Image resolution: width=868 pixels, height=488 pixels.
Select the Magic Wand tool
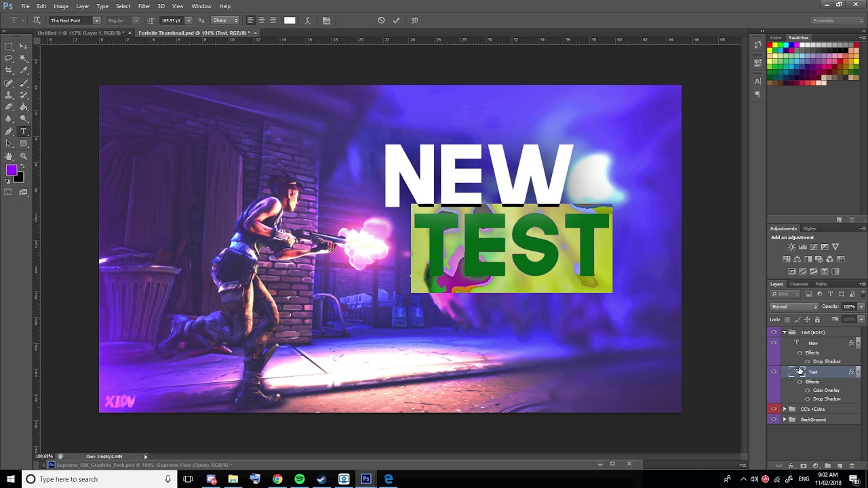[x=24, y=58]
